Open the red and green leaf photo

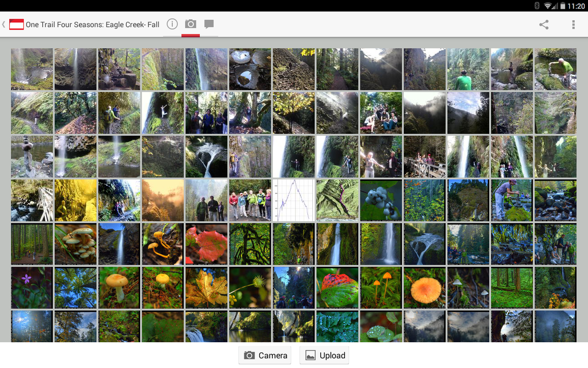[x=338, y=287]
